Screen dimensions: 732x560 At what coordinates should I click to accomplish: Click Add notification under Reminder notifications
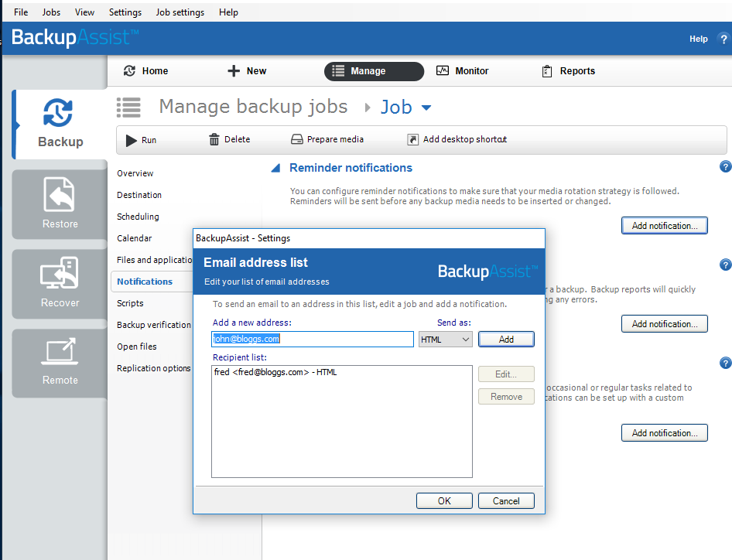tap(665, 225)
